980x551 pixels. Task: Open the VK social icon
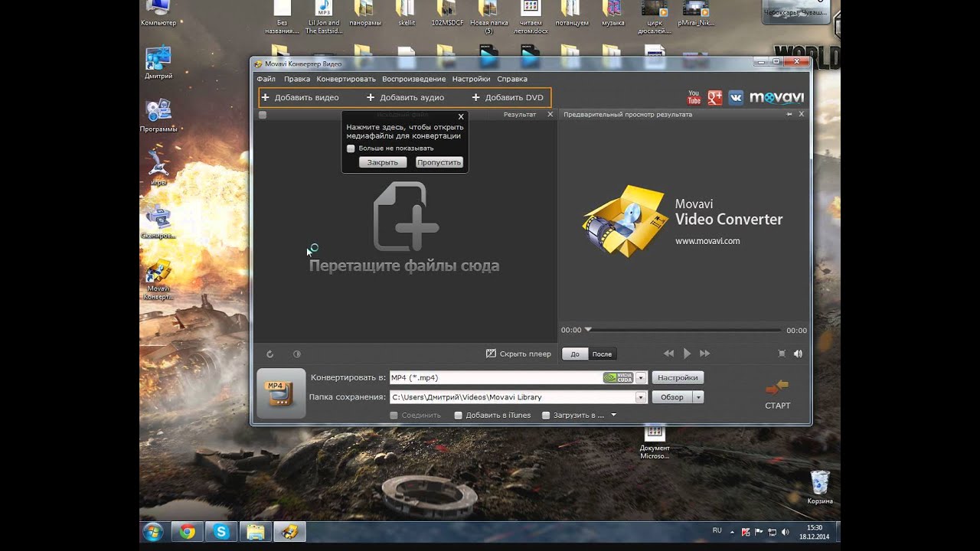(736, 97)
